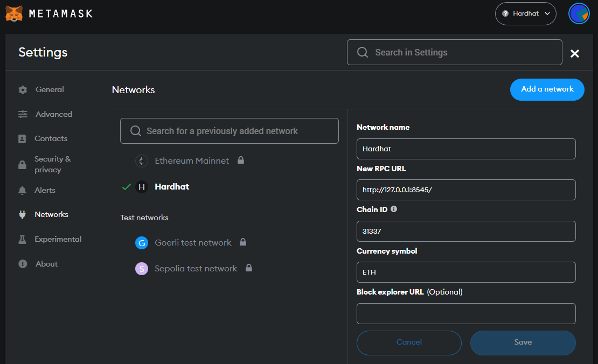Click the lock icon next to Goerli
The width and height of the screenshot is (598, 364).
click(243, 242)
